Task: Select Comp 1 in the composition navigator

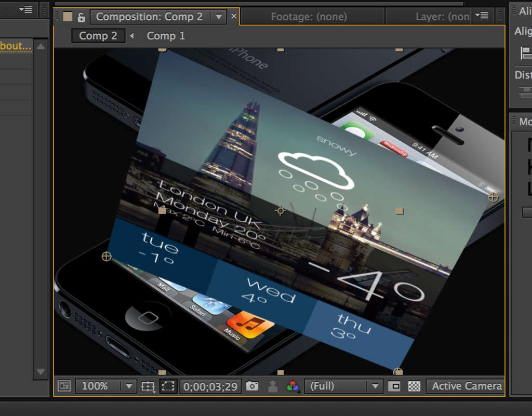Action: [x=166, y=36]
